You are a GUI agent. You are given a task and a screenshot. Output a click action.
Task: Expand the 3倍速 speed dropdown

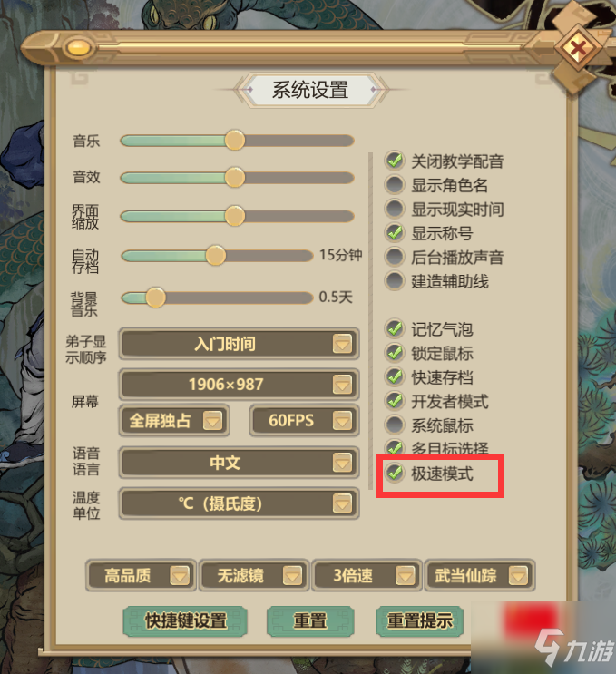click(x=367, y=575)
